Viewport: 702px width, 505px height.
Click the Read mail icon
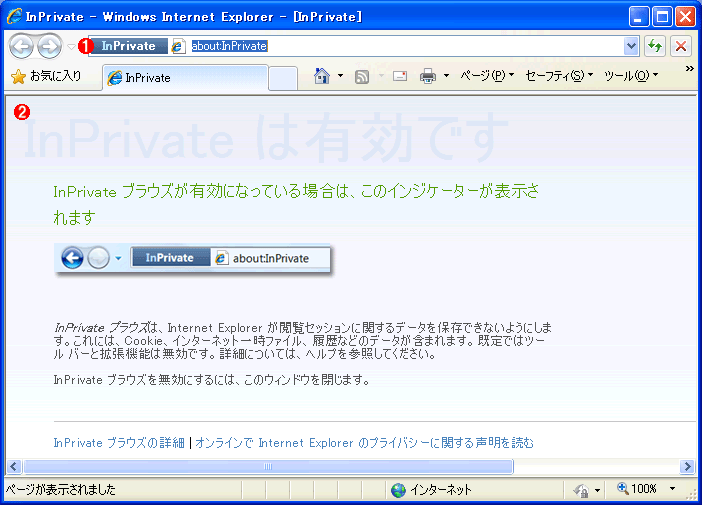coord(400,77)
